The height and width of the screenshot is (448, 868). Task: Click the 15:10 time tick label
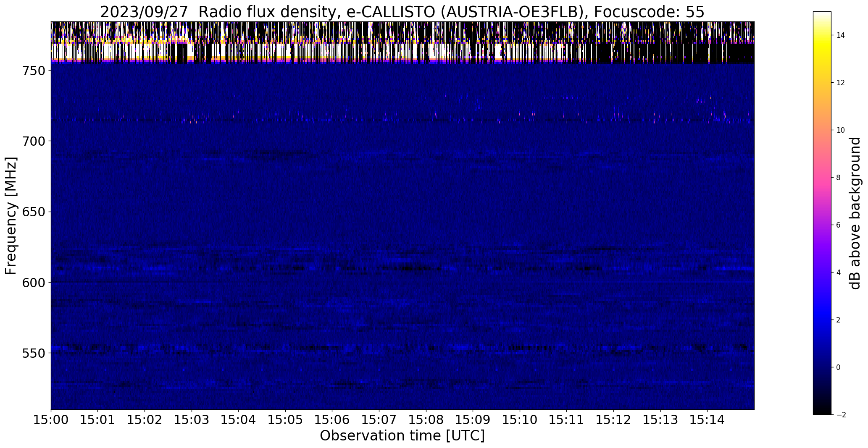(x=520, y=420)
